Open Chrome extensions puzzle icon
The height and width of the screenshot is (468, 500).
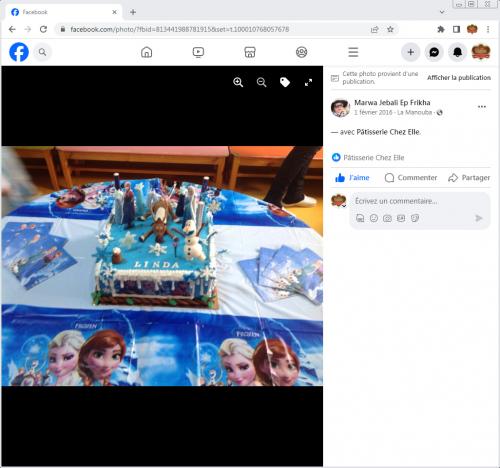tap(441, 29)
